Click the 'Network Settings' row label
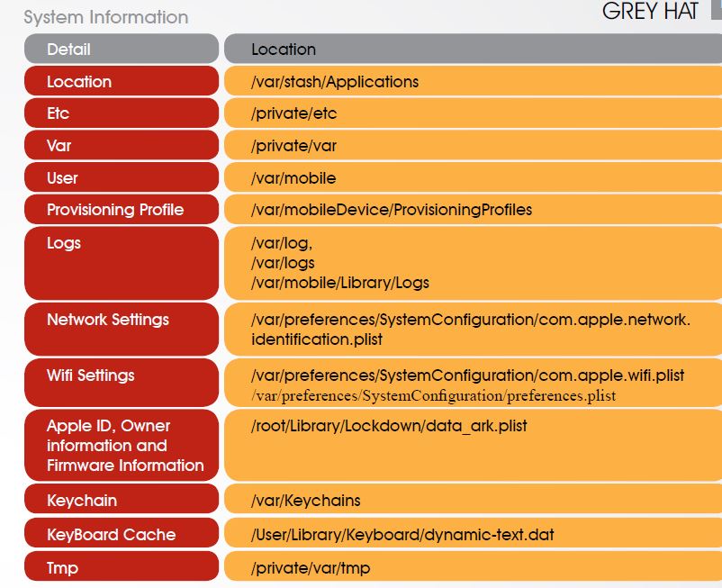 [x=122, y=329]
